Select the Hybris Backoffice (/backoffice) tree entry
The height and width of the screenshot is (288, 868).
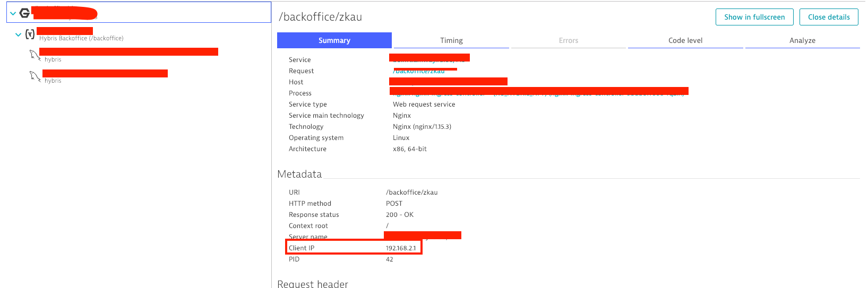tap(81, 38)
